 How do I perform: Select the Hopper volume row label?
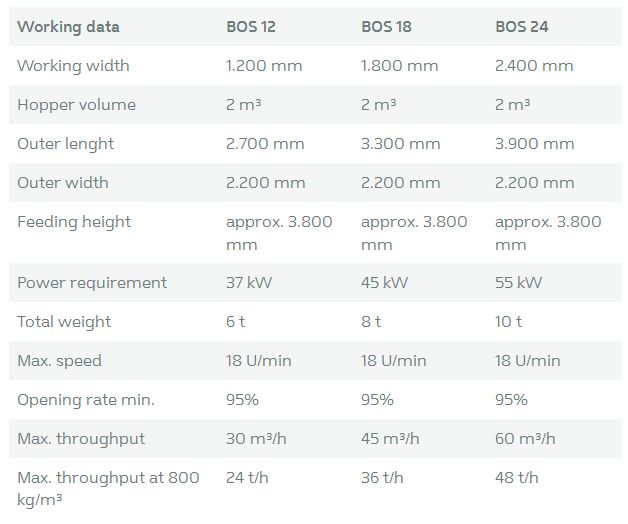pos(76,105)
